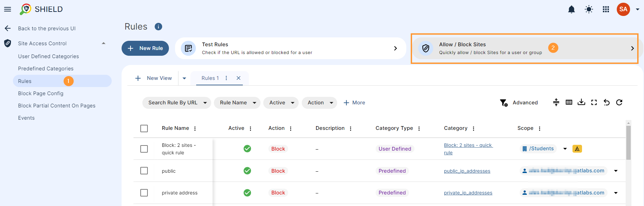
Task: Open User Defined Categories
Action: [x=48, y=56]
